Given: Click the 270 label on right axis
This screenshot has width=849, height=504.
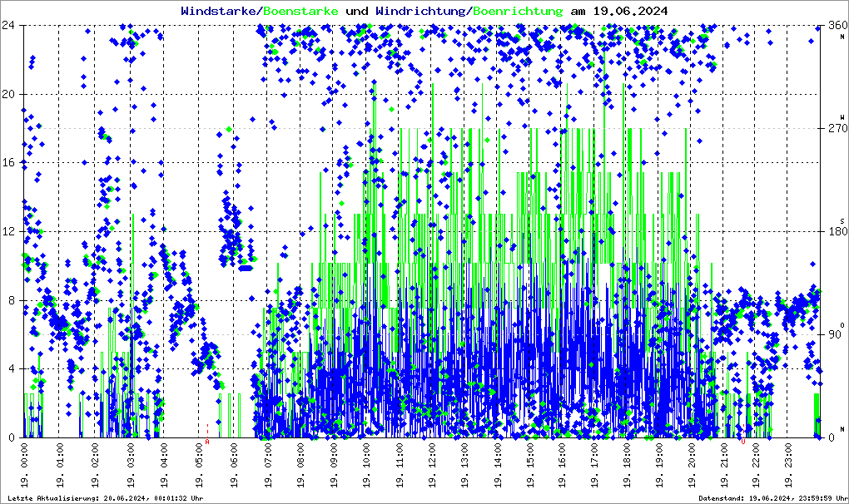Looking at the screenshot, I should (835, 128).
